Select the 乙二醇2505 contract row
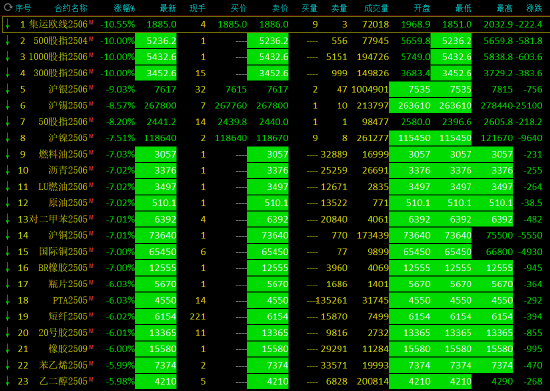 click(275, 381)
